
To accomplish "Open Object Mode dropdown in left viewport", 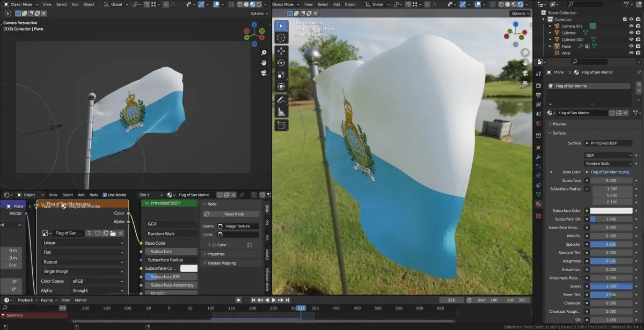I will coord(20,4).
